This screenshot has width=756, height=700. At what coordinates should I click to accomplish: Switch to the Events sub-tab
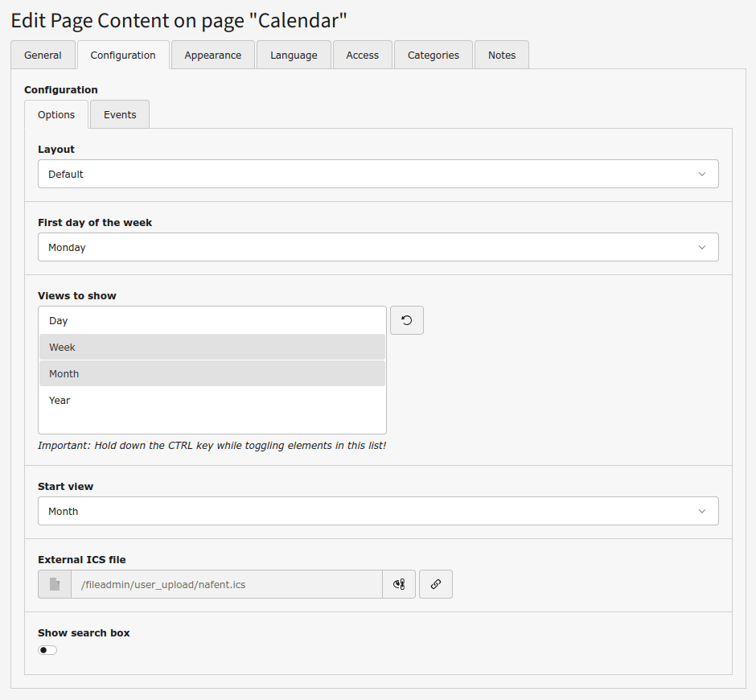pyautogui.click(x=120, y=115)
